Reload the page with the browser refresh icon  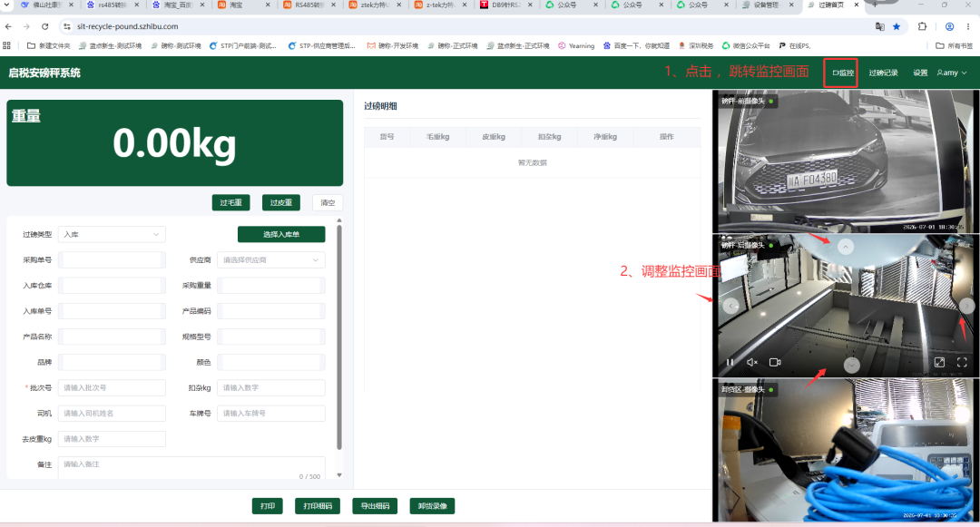45,26
